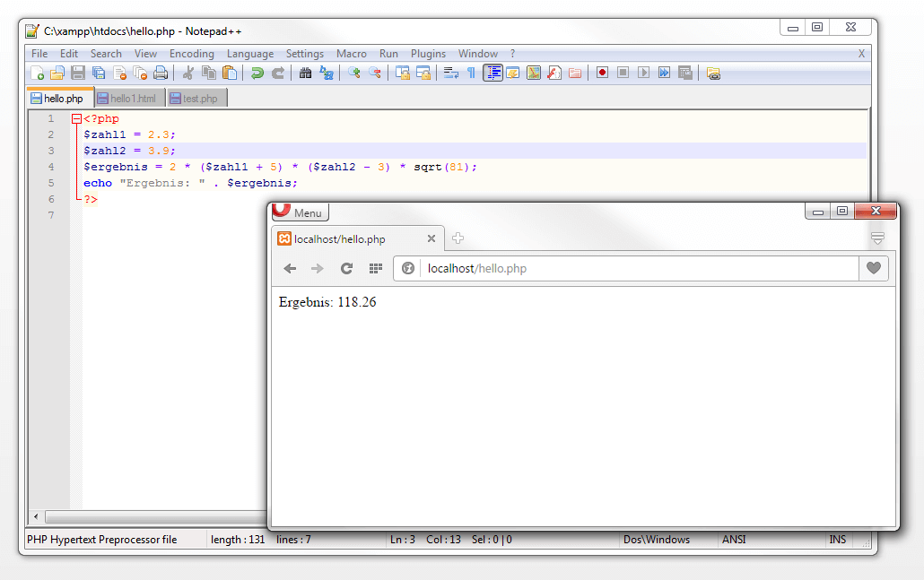This screenshot has width=924, height=580.
Task: Start macro recording with red dot
Action: (602, 73)
